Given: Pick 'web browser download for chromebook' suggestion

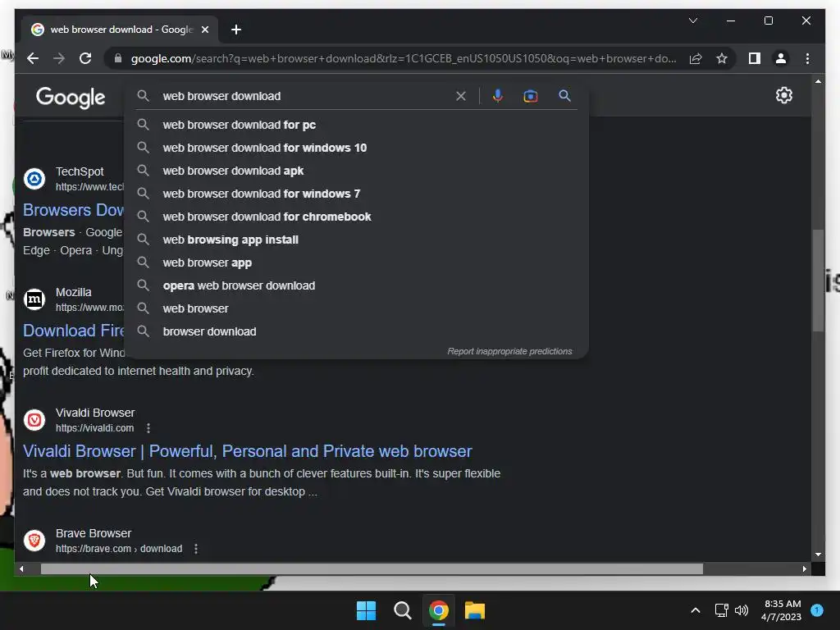Looking at the screenshot, I should 356,217.
